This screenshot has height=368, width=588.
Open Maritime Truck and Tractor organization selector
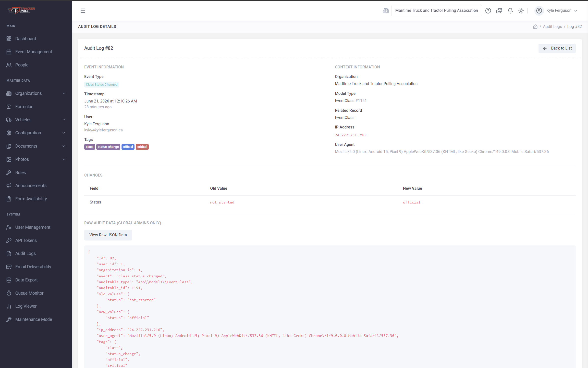(436, 11)
